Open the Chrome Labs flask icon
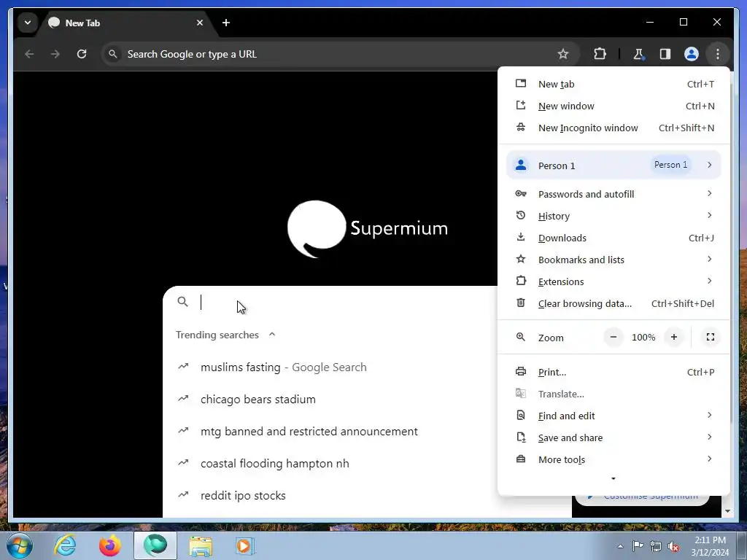 click(x=638, y=54)
